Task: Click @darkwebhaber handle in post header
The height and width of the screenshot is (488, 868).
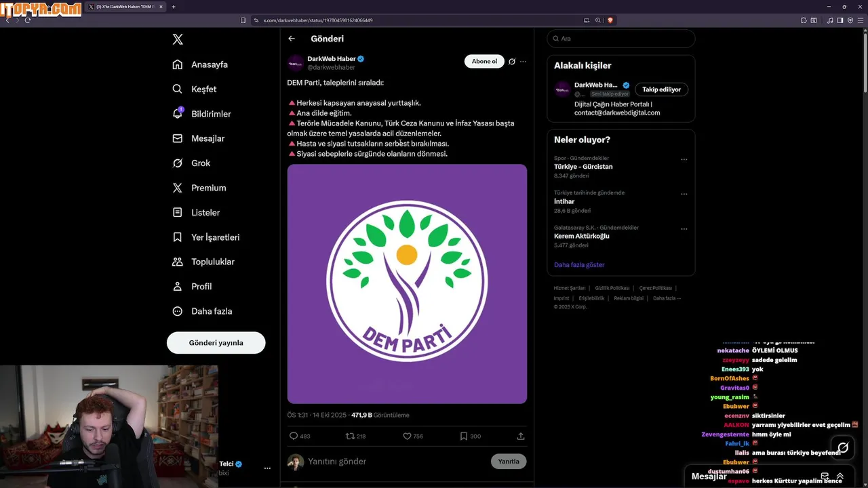Action: click(332, 68)
